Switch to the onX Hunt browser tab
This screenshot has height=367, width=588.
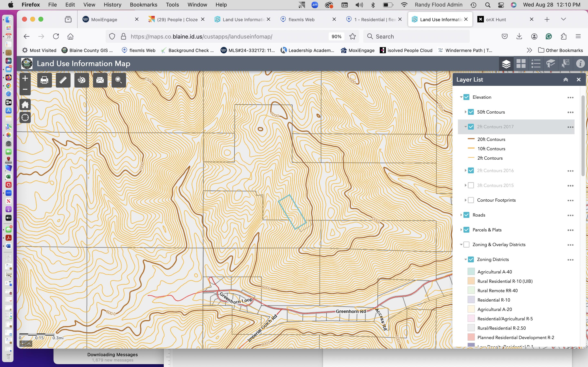coord(496,19)
